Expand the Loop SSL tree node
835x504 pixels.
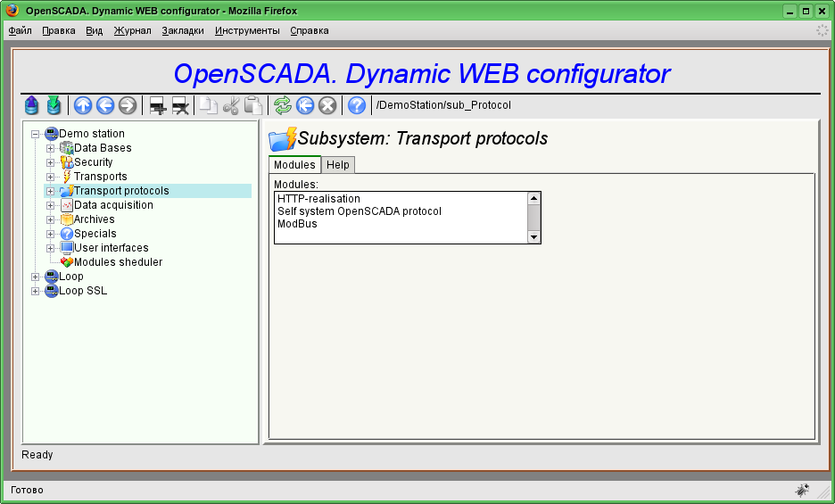coord(35,292)
